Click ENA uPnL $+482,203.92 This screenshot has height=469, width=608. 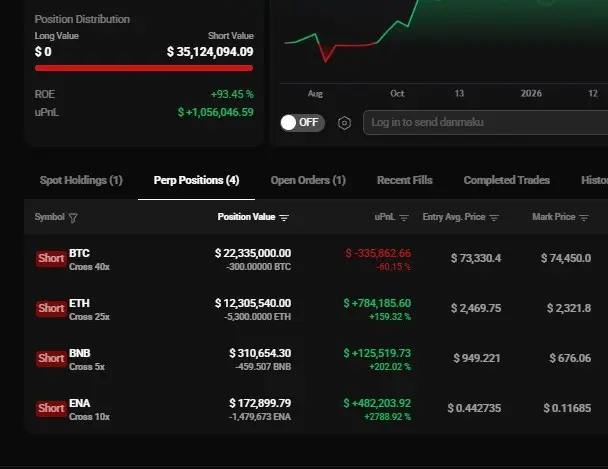tap(377, 403)
